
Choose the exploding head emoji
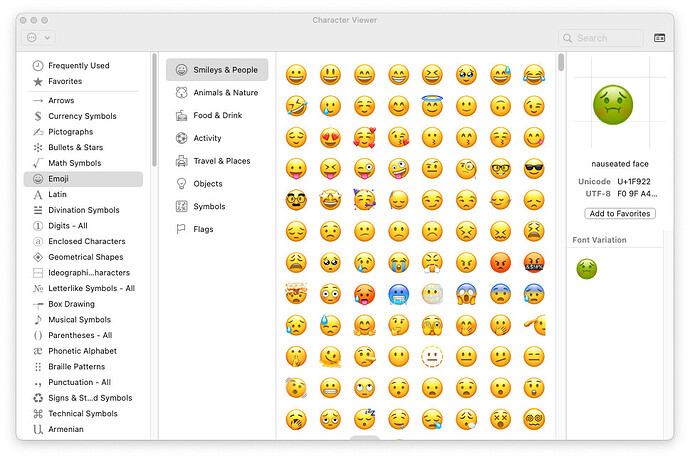click(x=296, y=294)
